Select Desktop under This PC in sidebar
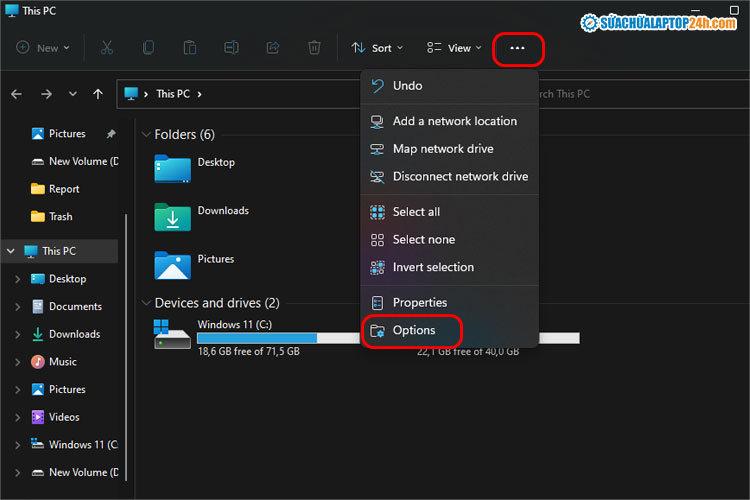750x500 pixels. point(58,279)
